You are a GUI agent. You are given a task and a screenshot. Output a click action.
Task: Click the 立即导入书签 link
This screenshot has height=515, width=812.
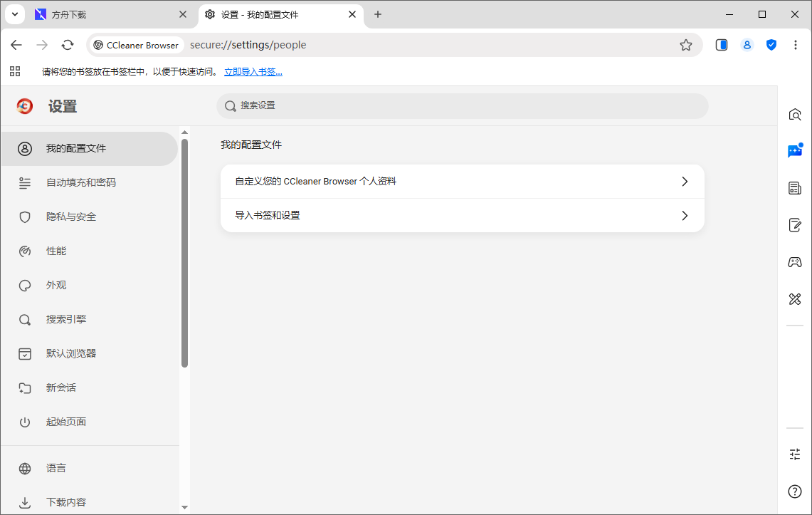[x=253, y=71]
